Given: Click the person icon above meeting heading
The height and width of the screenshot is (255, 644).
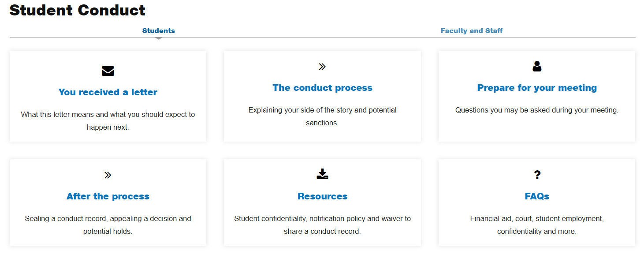Looking at the screenshot, I should tap(537, 67).
